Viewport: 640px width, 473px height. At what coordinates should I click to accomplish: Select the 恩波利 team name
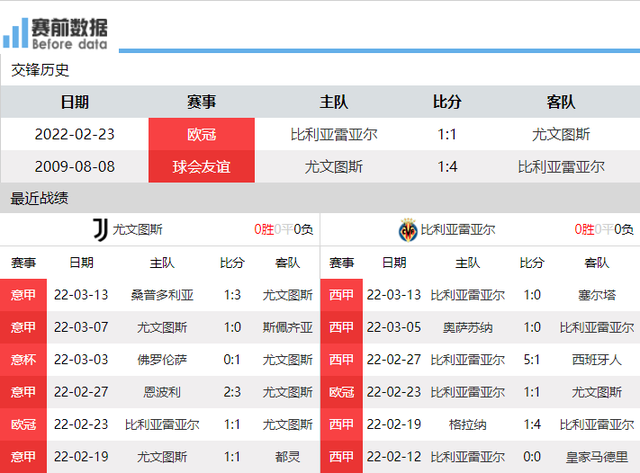[x=162, y=392]
